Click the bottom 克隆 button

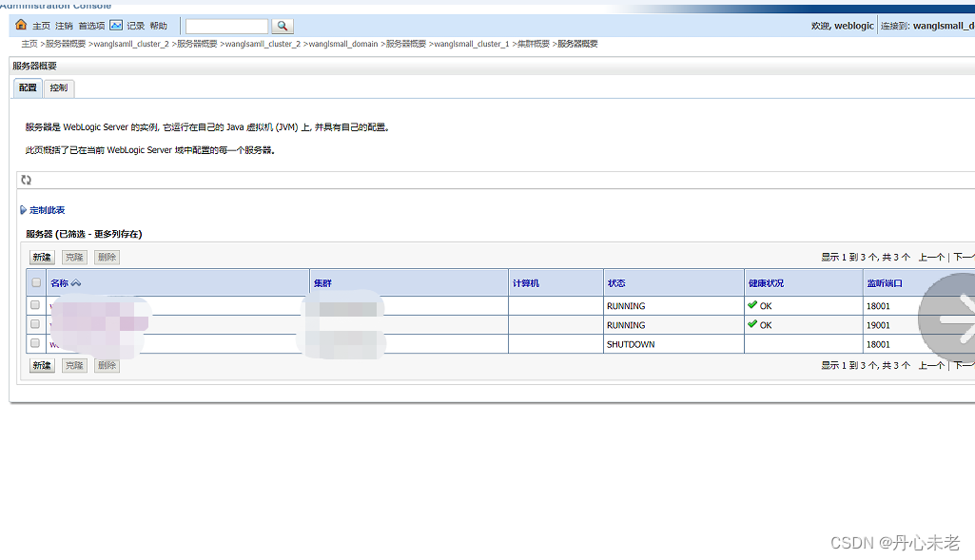(x=74, y=365)
